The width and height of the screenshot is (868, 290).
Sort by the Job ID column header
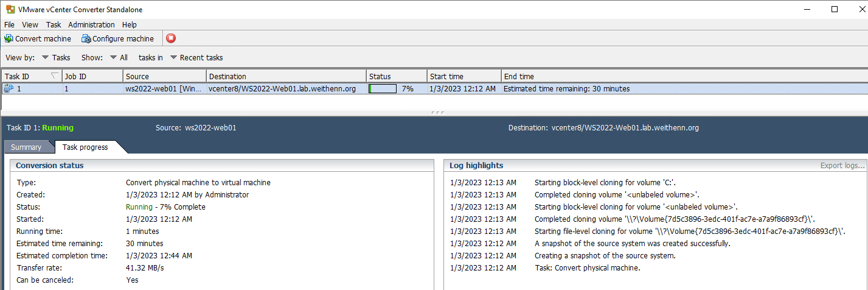point(92,76)
